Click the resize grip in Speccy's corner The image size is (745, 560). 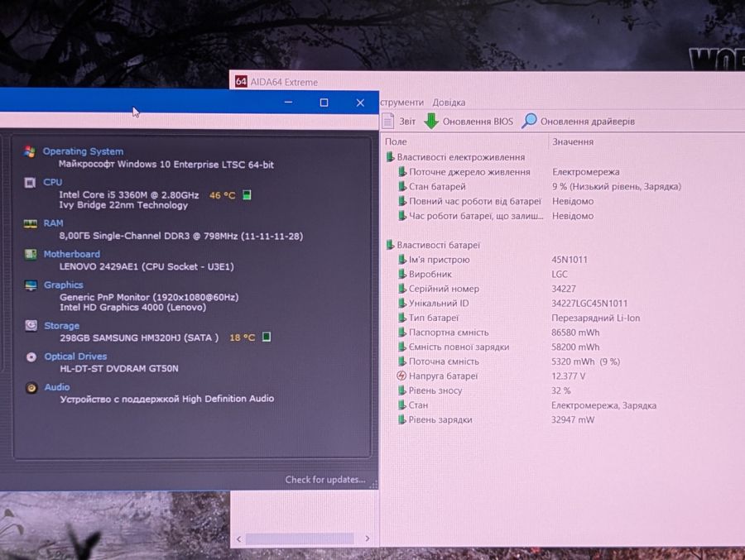(374, 484)
